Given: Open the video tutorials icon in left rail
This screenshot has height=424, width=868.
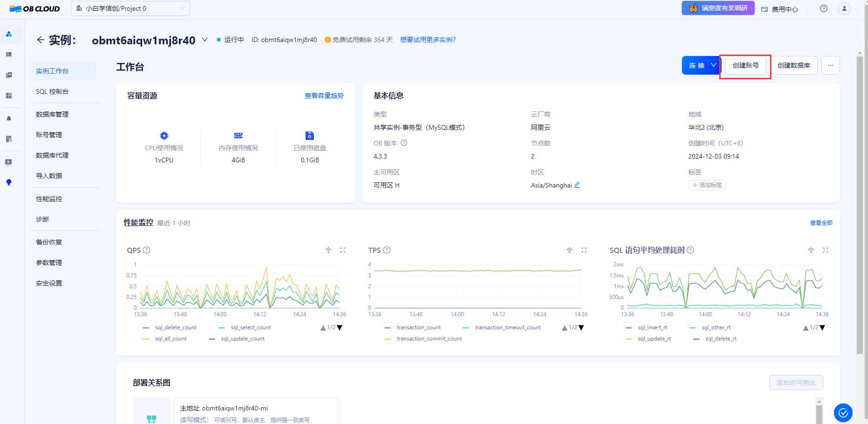Looking at the screenshot, I should click(9, 162).
